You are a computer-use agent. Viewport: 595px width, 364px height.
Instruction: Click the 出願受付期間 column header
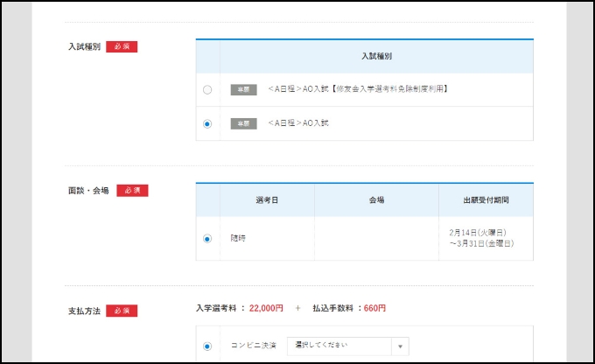pyautogui.click(x=486, y=199)
